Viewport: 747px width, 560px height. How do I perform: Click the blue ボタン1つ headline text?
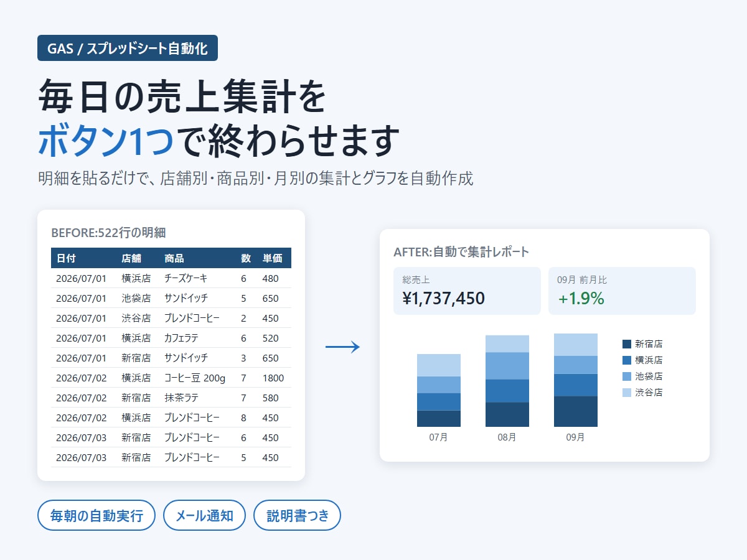[x=106, y=141]
